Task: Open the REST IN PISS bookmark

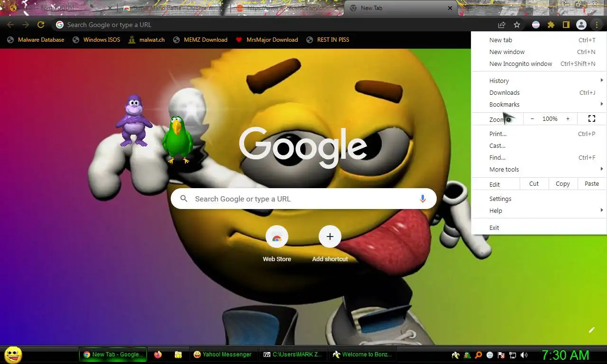Action: pos(328,40)
